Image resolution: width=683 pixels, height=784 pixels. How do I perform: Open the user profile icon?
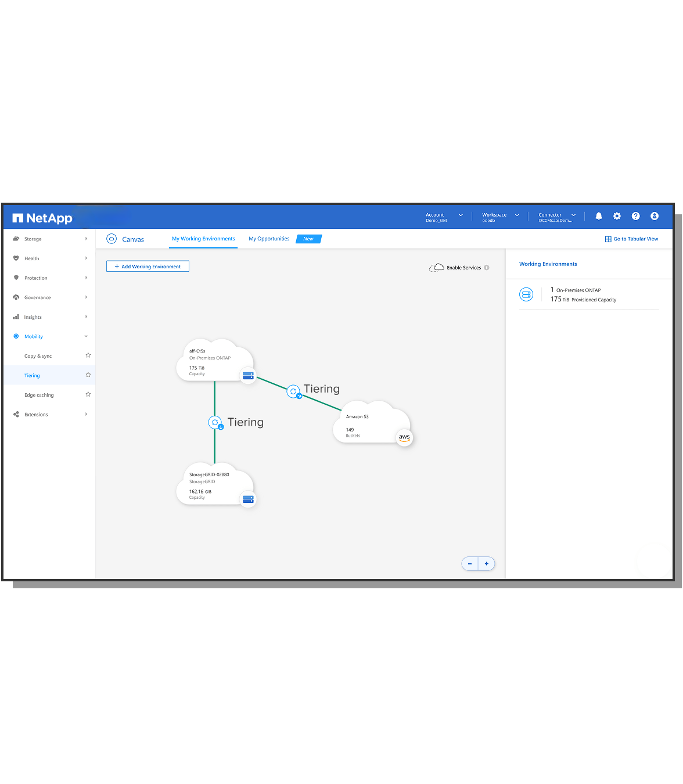tap(654, 216)
